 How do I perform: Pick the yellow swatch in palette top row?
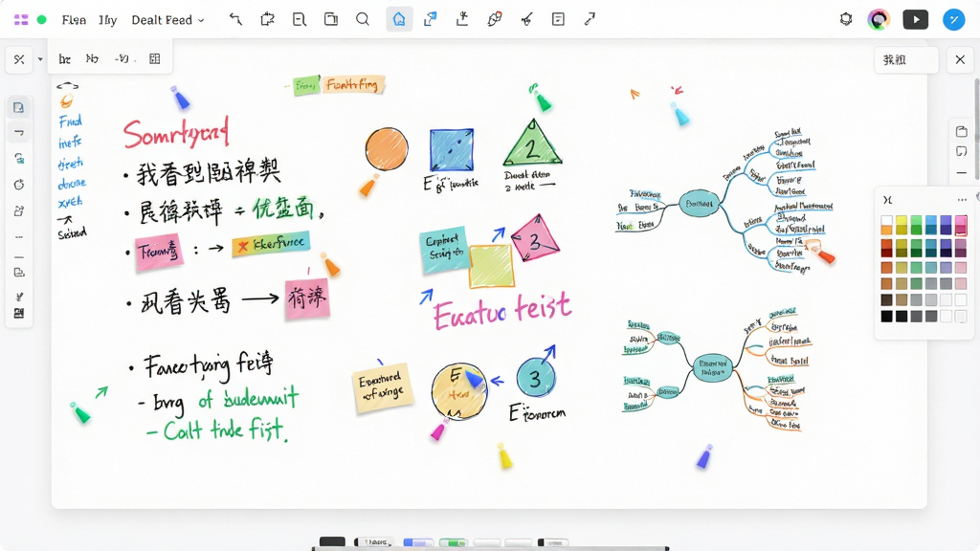(902, 221)
